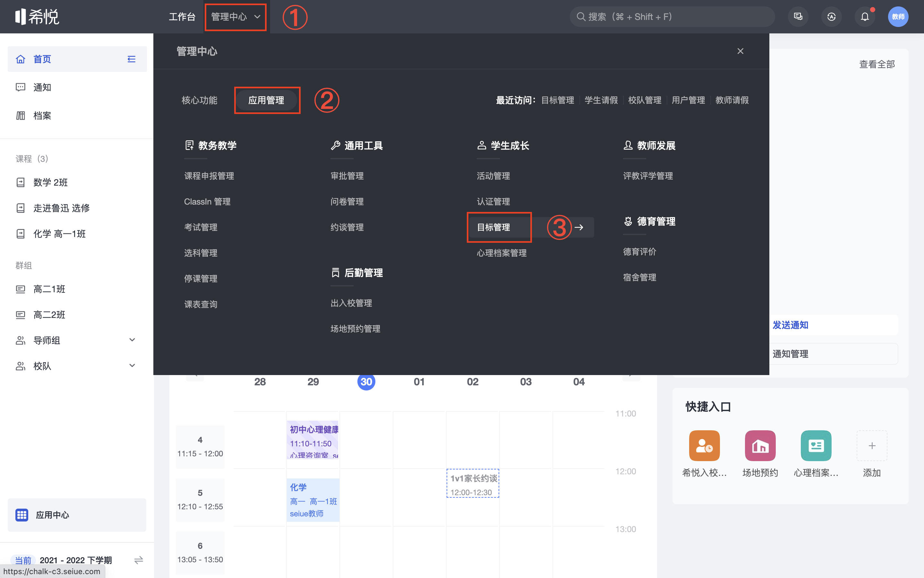Open the 管理中心 dropdown in top bar
The height and width of the screenshot is (578, 924).
click(x=235, y=16)
